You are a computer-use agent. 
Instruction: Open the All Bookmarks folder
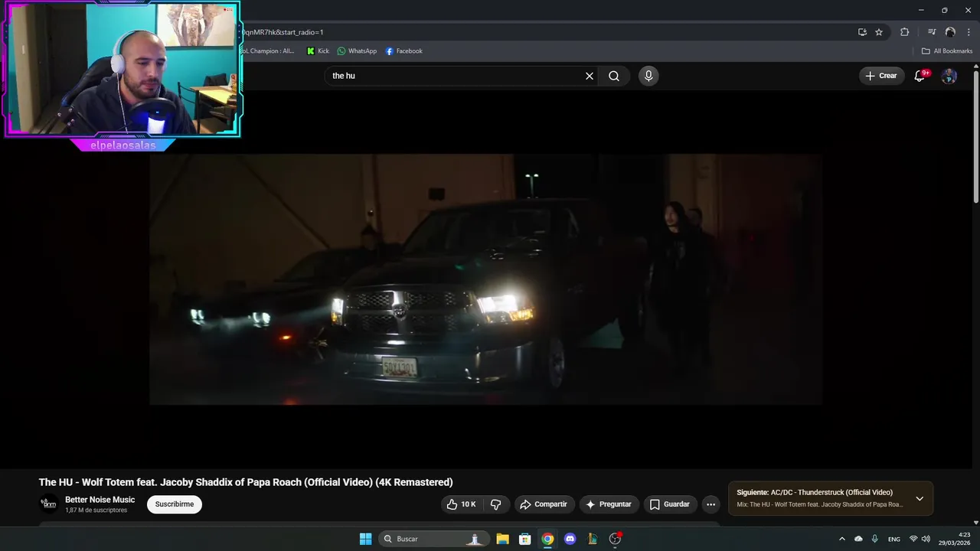tap(947, 51)
